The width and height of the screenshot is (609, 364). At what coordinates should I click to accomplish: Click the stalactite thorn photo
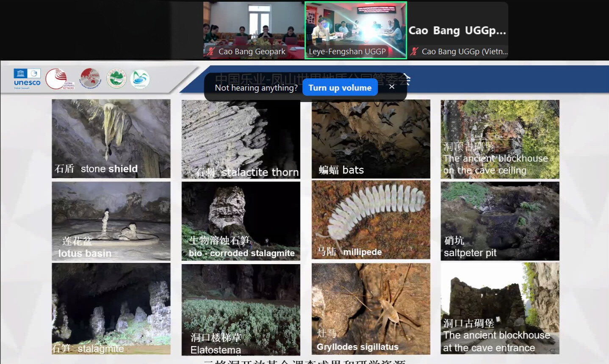pos(241,139)
